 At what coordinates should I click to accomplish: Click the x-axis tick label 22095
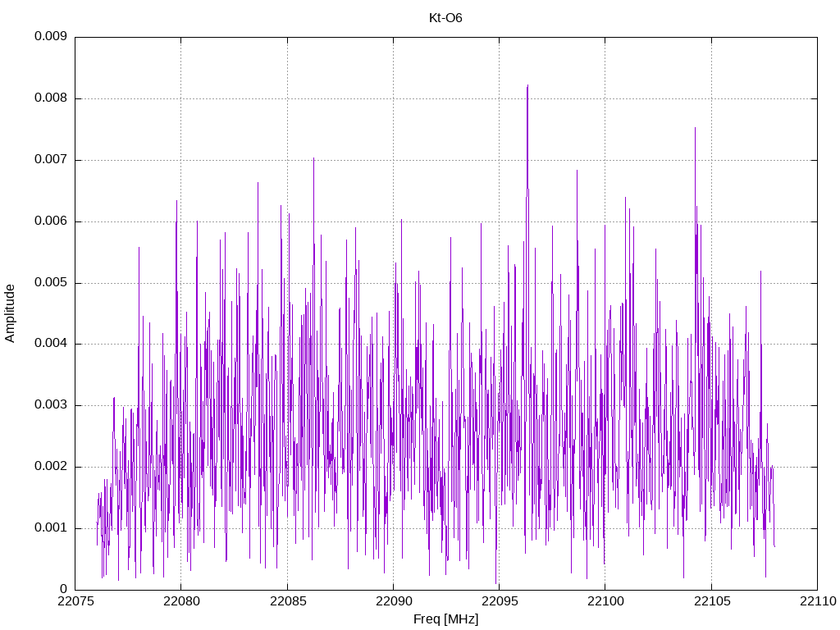(x=500, y=601)
